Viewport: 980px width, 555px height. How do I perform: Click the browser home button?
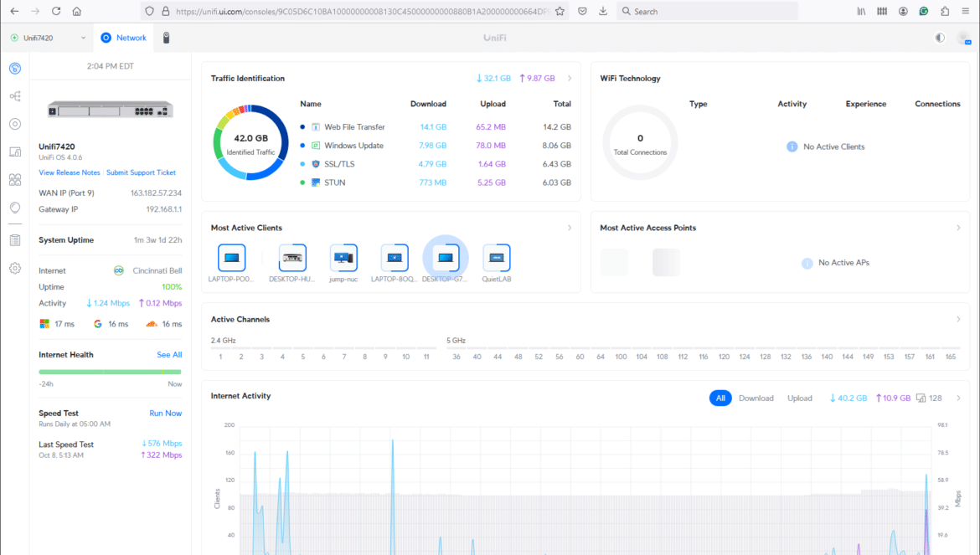click(x=77, y=11)
